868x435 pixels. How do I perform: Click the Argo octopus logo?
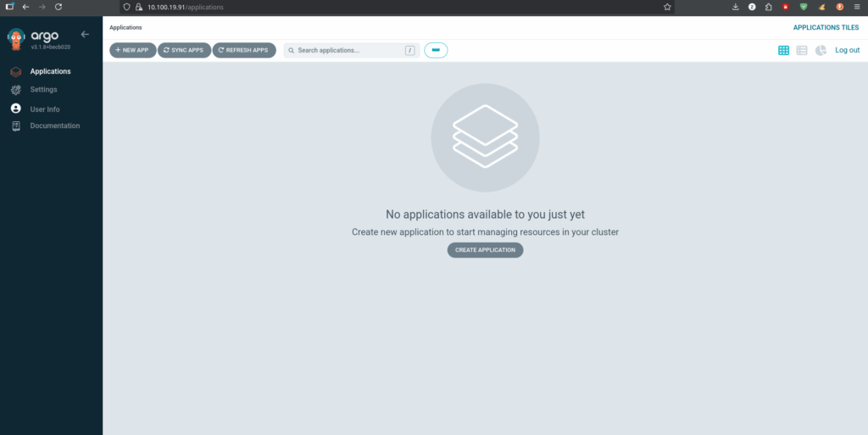pos(16,38)
